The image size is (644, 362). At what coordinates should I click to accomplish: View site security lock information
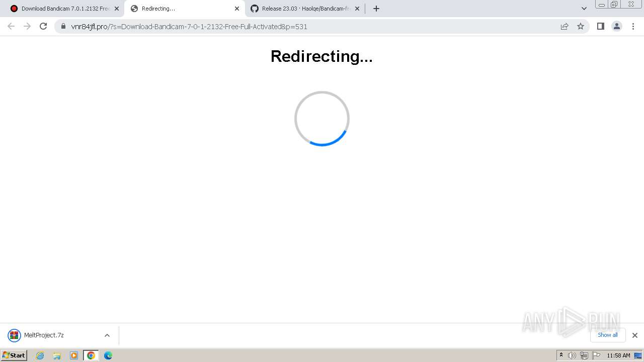point(63,26)
